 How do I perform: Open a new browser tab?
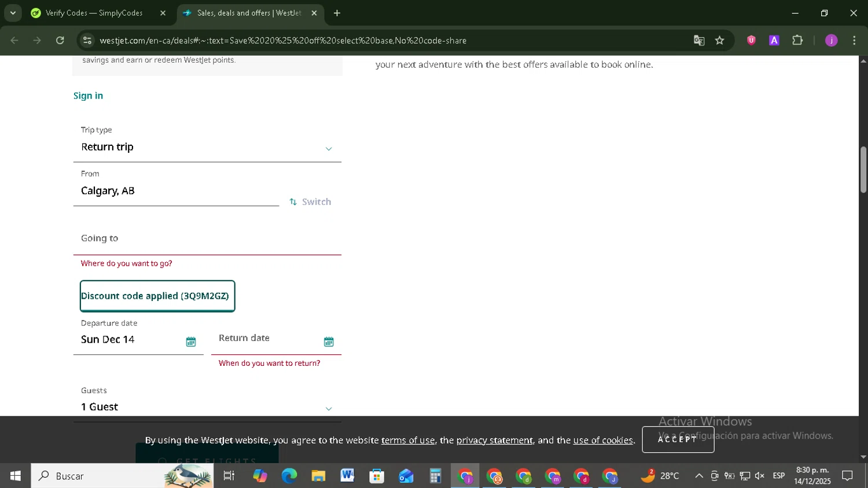click(x=337, y=13)
